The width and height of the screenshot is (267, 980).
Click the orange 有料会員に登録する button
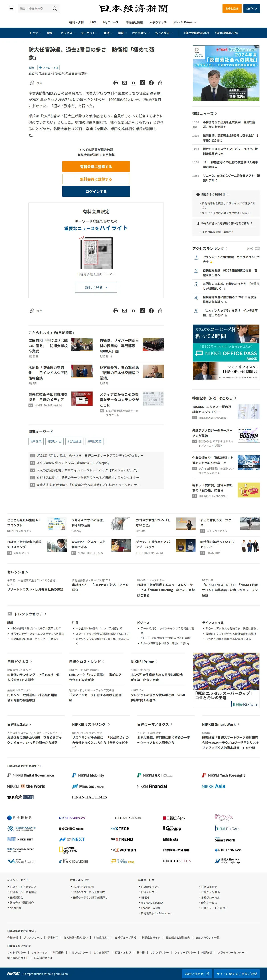96,166
